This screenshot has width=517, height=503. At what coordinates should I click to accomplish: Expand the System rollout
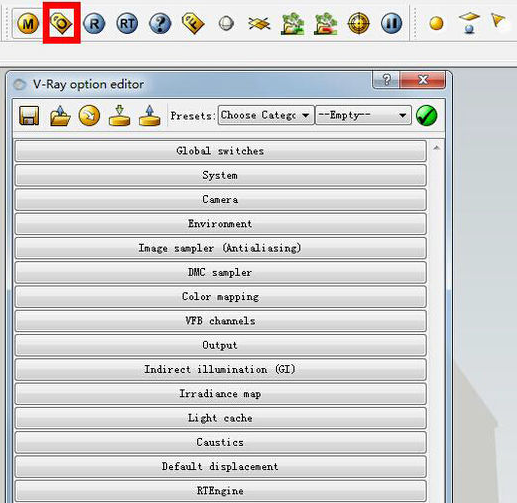coord(220,175)
